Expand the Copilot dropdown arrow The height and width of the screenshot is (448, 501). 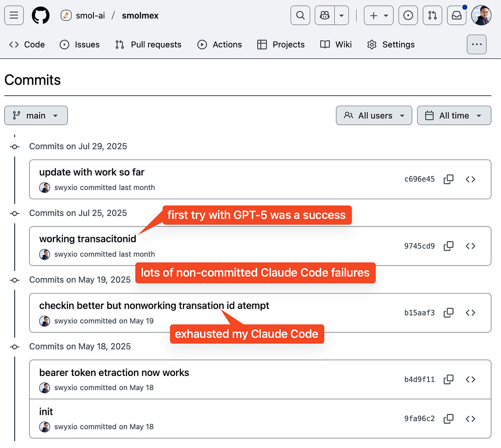(x=342, y=15)
